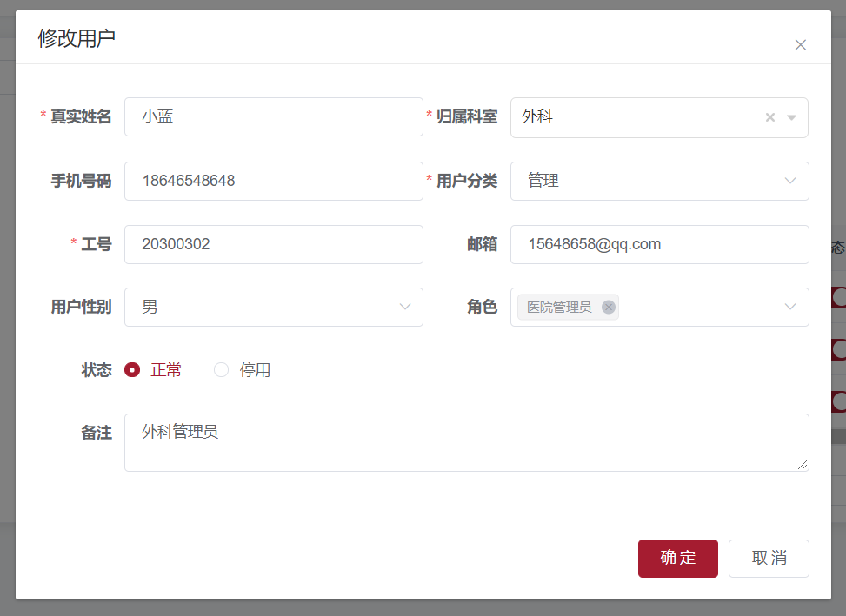Viewport: 846px width, 616px height.
Task: Click the textarea resize handle in 备注
Action: (x=803, y=465)
